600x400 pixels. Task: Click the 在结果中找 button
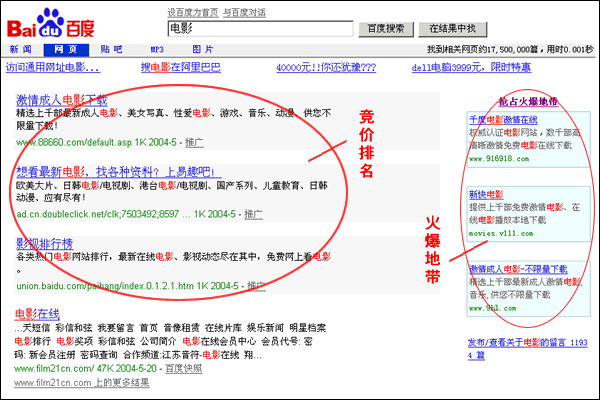pyautogui.click(x=452, y=29)
